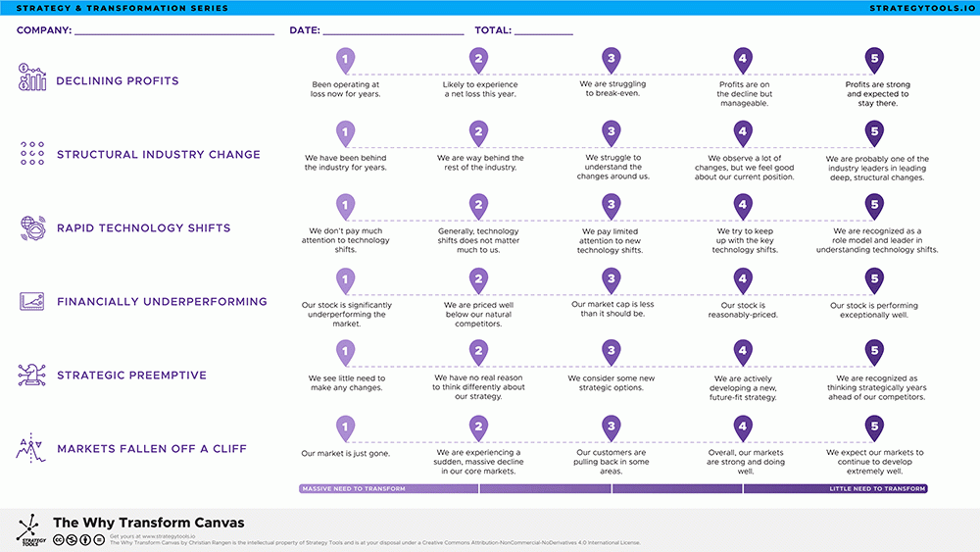Select score 2 pin for Declining Profits
This screenshot has height=552, width=980.
[478, 61]
